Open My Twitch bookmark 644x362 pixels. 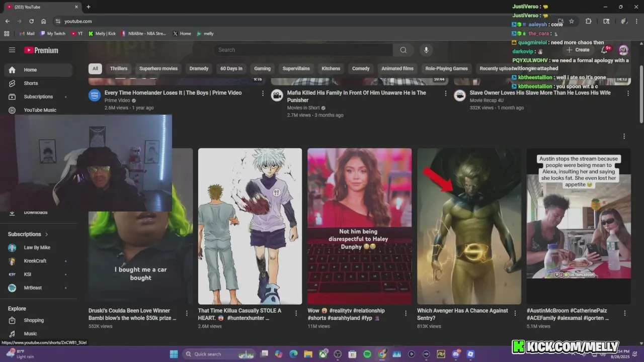point(53,34)
